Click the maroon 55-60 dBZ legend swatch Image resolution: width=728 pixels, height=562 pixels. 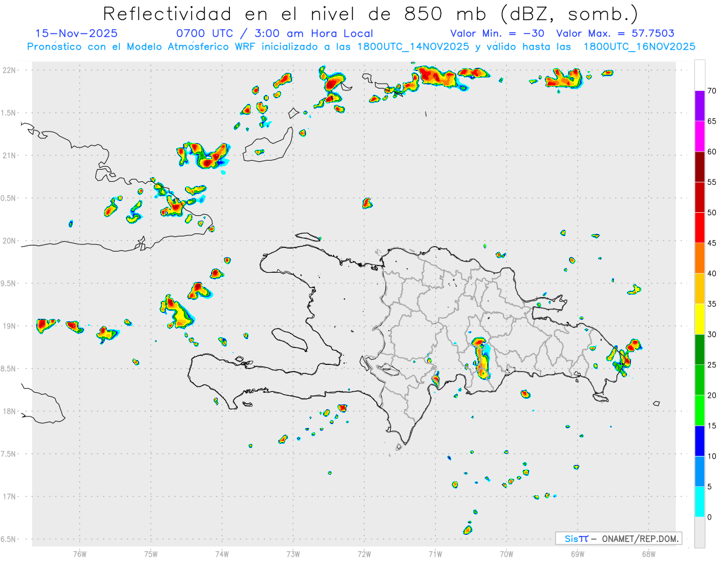click(699, 167)
